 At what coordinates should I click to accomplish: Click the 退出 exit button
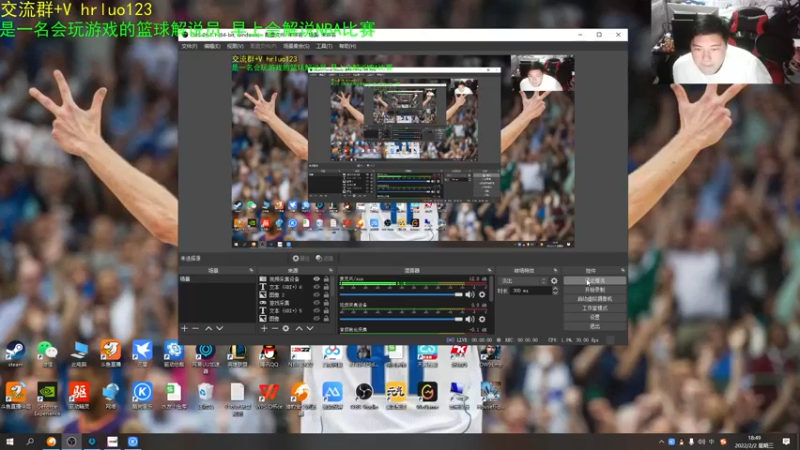click(595, 327)
